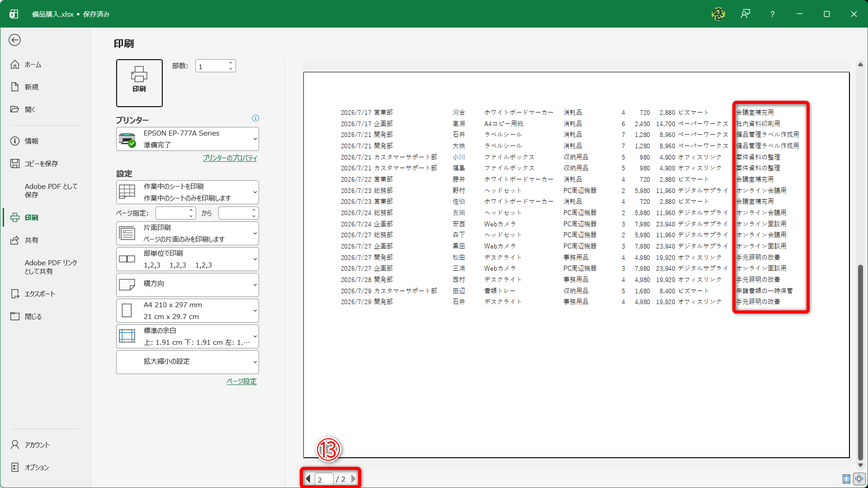Click the ページ指定 start page field
Viewport: 868px width, 488px height.
[172, 213]
